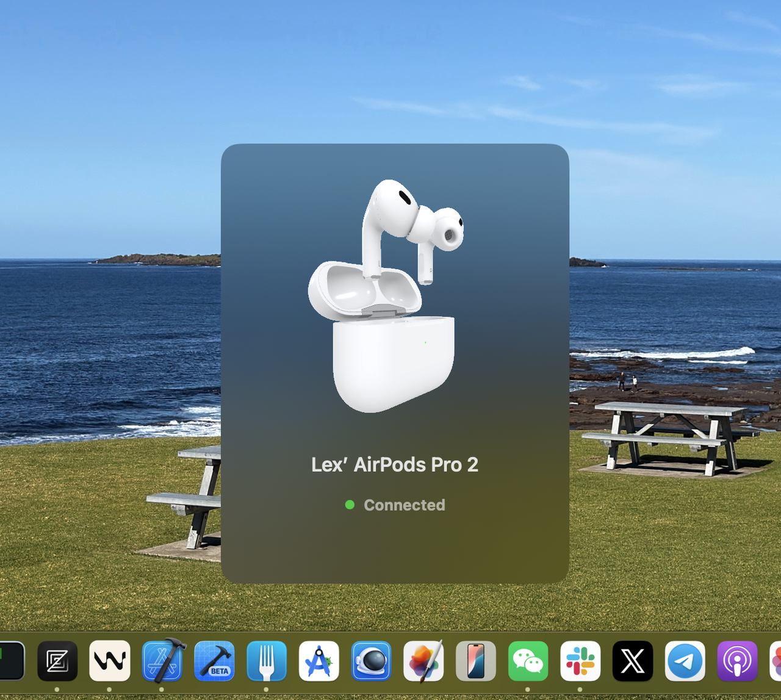Launch Pixelmator Pro from the dock
The width and height of the screenshot is (781, 700).
423,661
